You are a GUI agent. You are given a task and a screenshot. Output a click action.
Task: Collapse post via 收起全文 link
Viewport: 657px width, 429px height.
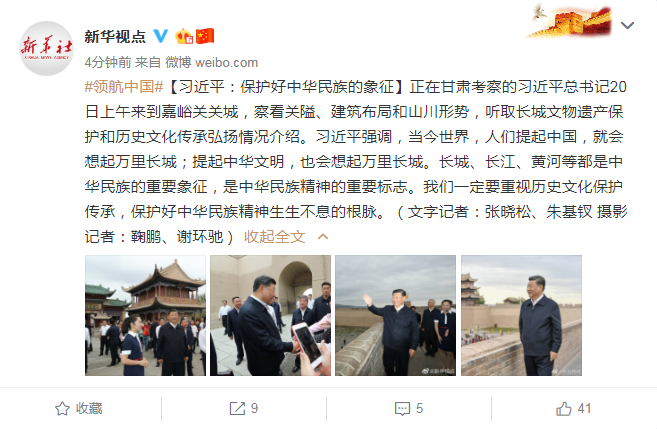tap(274, 237)
